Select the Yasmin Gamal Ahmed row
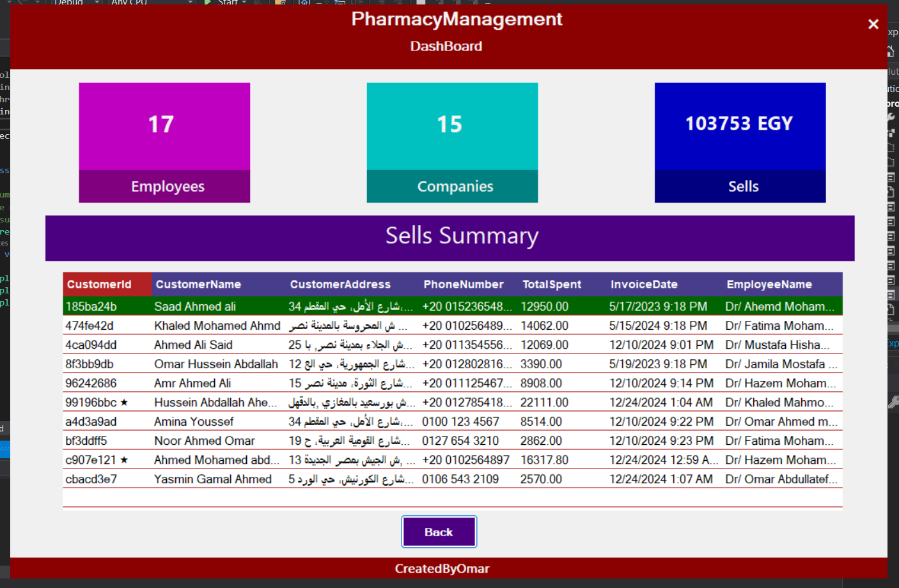Image resolution: width=899 pixels, height=588 pixels. pos(213,479)
